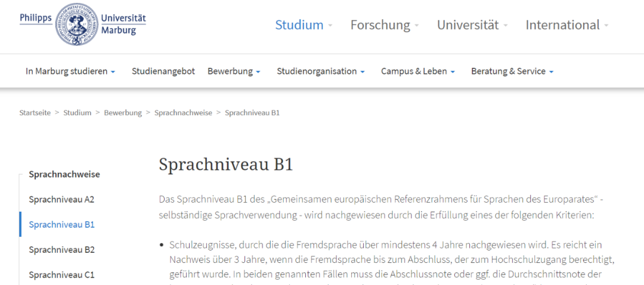Expand the Forschung dropdown menu
This screenshot has width=644, height=285.
tap(385, 25)
